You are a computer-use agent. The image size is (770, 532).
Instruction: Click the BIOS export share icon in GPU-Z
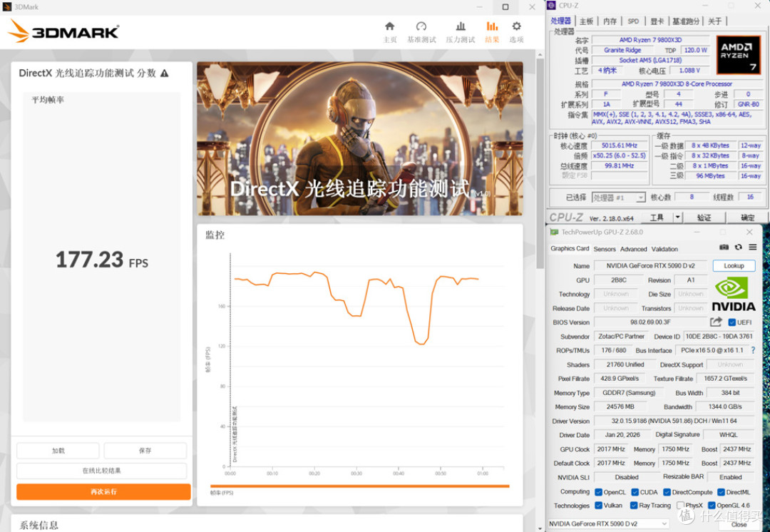716,322
